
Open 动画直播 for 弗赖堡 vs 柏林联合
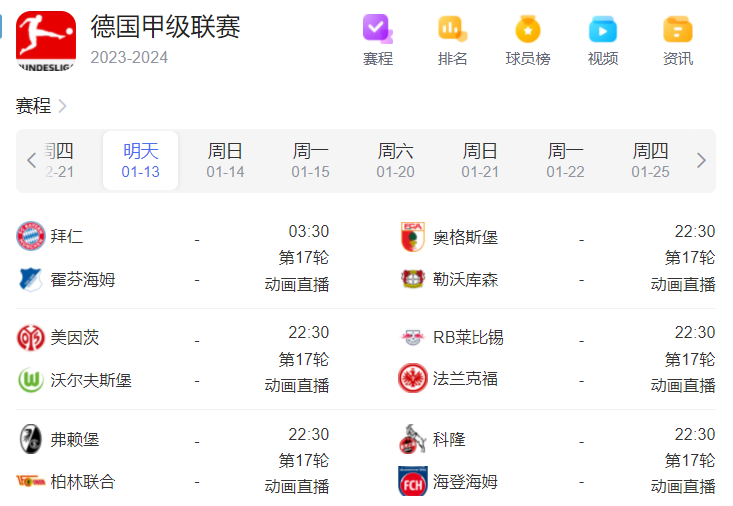click(x=297, y=486)
